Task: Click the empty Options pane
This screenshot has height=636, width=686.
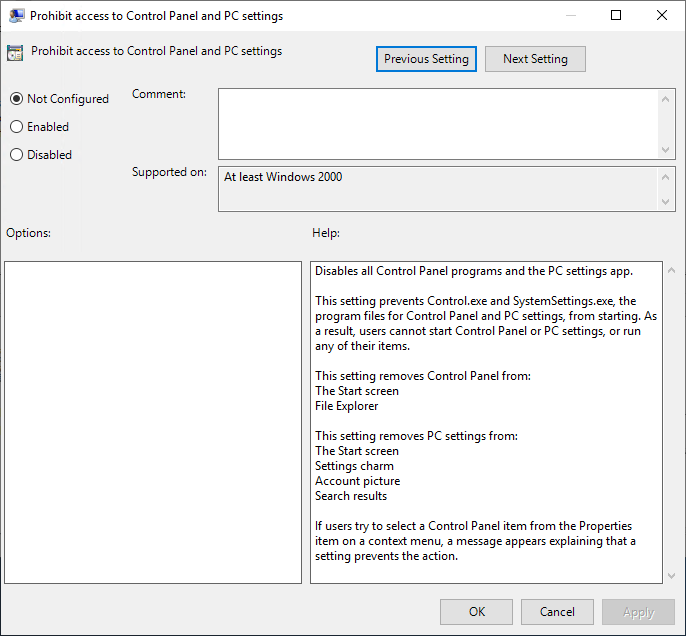Action: tap(153, 422)
